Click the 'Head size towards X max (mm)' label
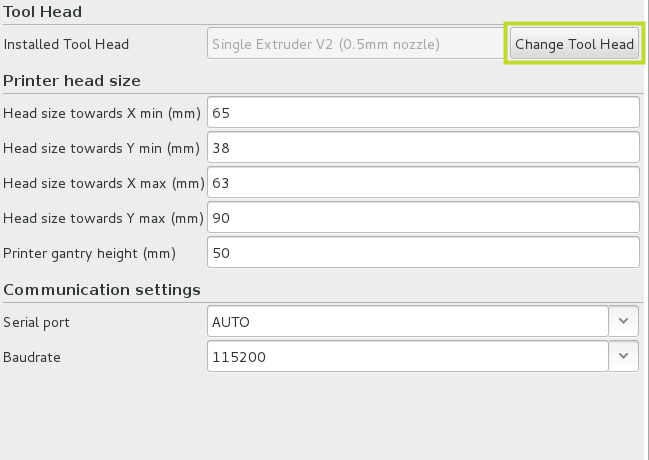Screen dimensions: 649x460 104,183
